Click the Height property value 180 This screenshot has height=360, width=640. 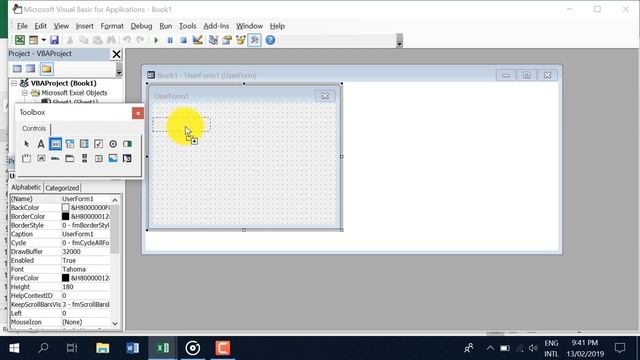pos(86,287)
